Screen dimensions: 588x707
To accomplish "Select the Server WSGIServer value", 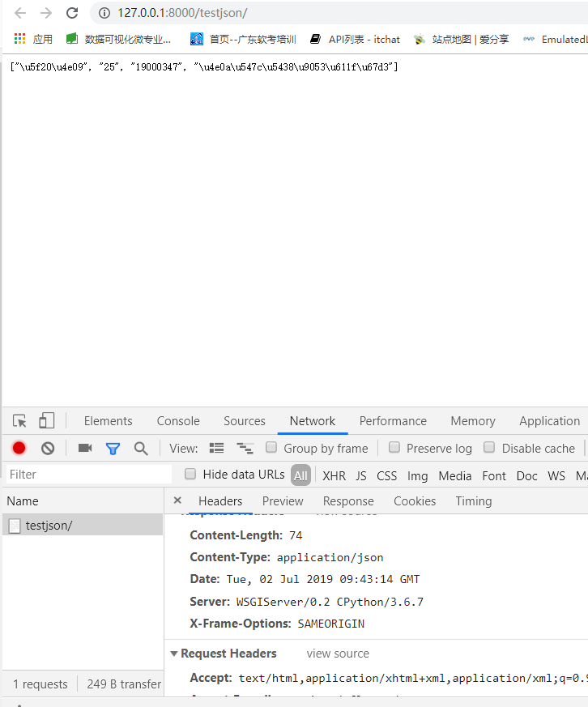I will [330, 602].
